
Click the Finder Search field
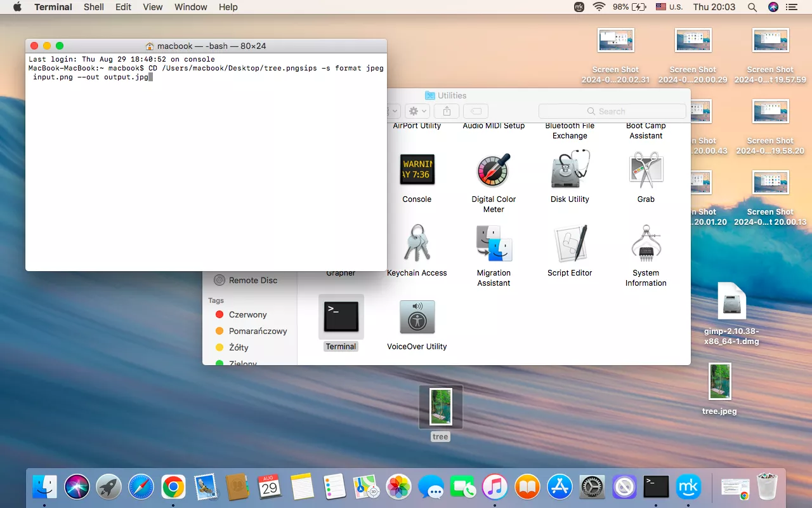tap(612, 111)
